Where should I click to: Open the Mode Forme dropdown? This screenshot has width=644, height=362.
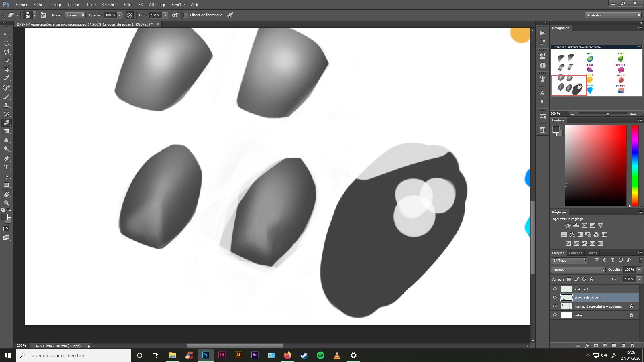pos(75,15)
